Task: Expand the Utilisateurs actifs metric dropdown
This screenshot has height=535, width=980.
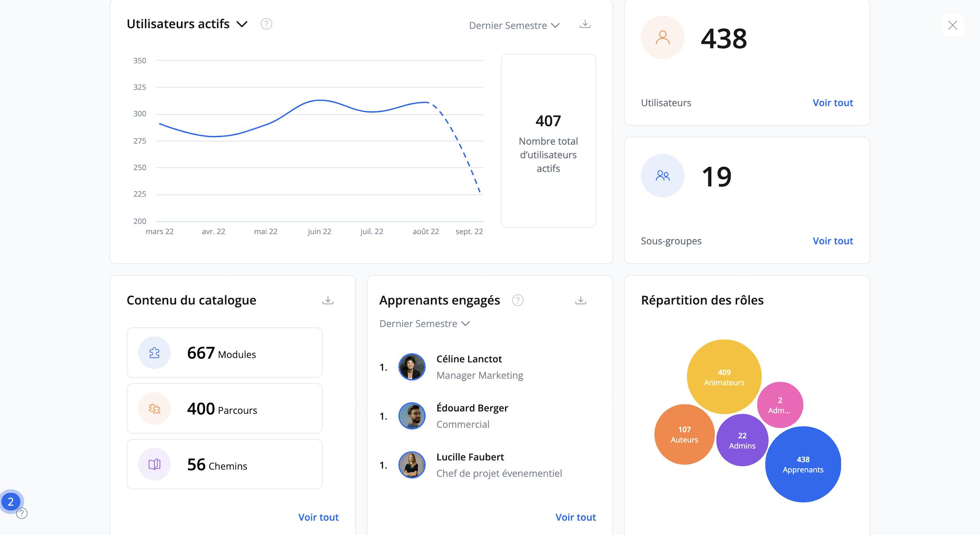Action: [242, 24]
